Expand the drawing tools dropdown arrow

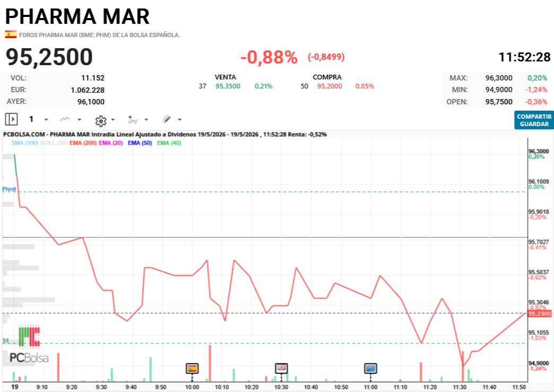click(x=180, y=120)
